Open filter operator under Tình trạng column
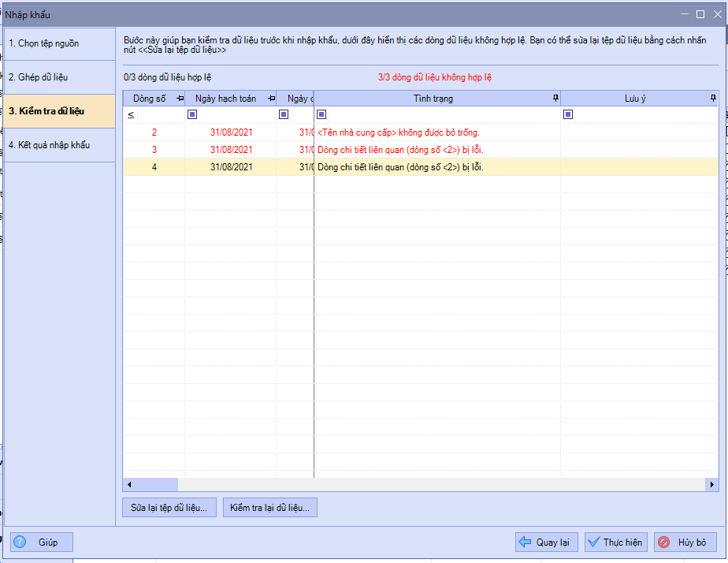The width and height of the screenshot is (728, 563). tap(321, 115)
